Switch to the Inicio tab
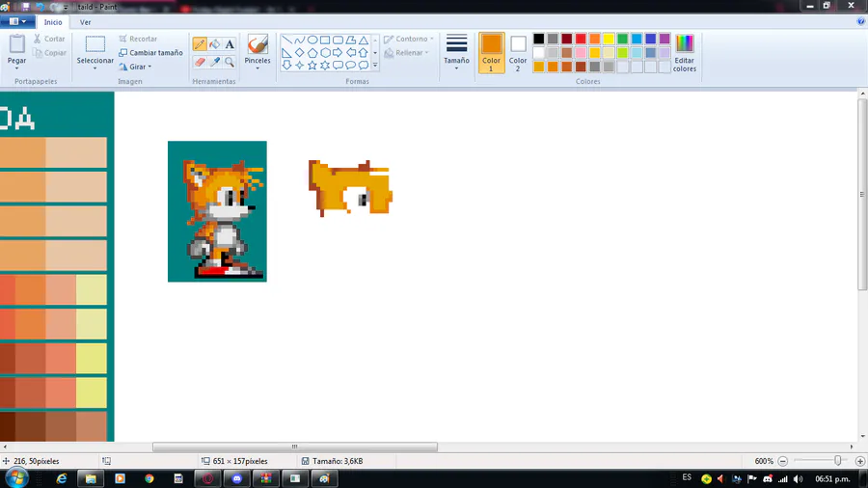Image resolution: width=868 pixels, height=488 pixels. point(53,22)
